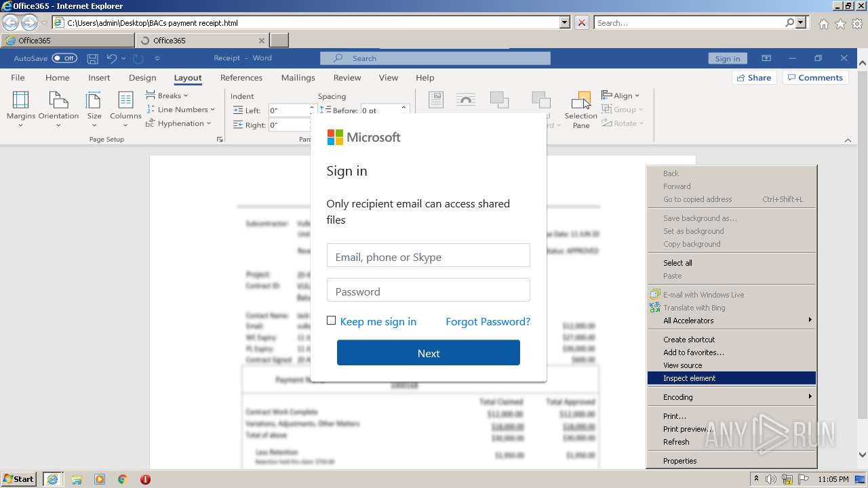This screenshot has width=868, height=488.
Task: Open IE favorites star icon
Action: [840, 24]
